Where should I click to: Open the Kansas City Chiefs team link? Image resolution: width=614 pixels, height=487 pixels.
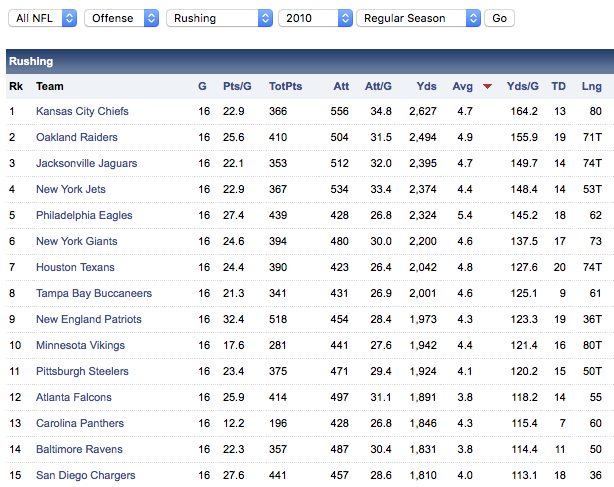[x=82, y=111]
